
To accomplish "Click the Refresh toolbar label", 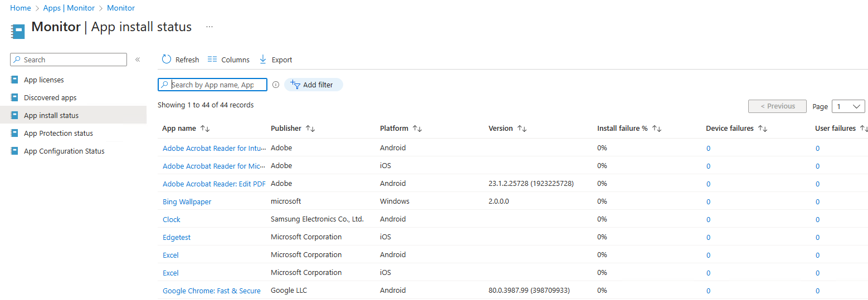I will [x=187, y=60].
